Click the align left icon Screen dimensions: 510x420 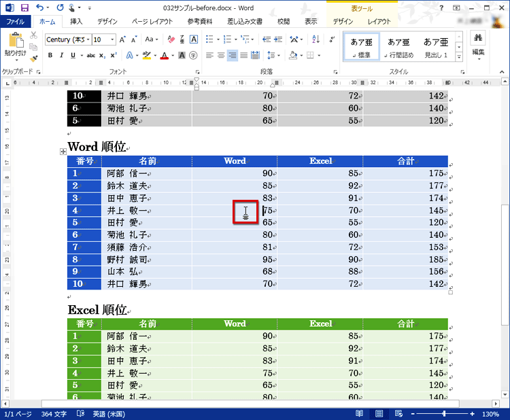(210, 55)
